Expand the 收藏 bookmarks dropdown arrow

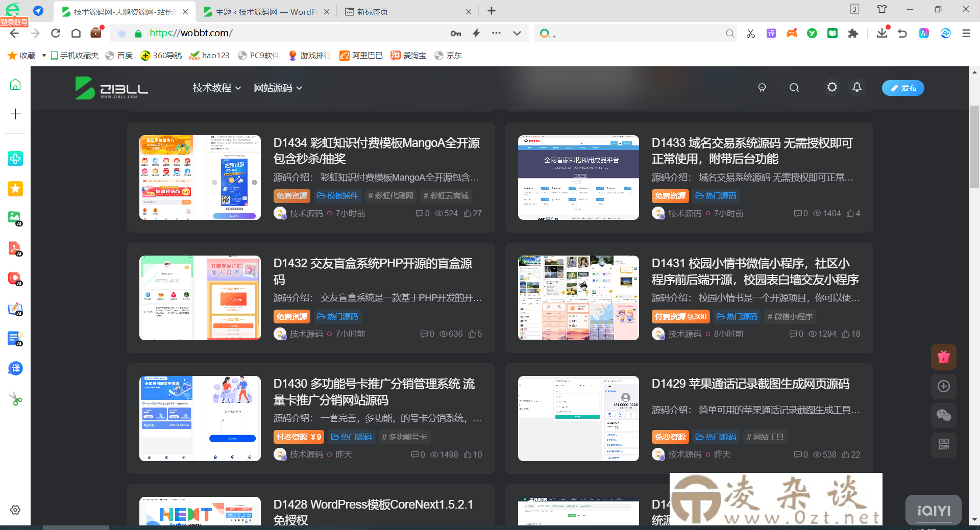(44, 56)
